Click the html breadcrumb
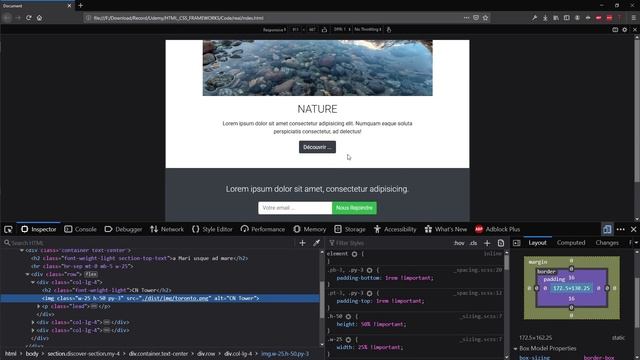 [11, 353]
